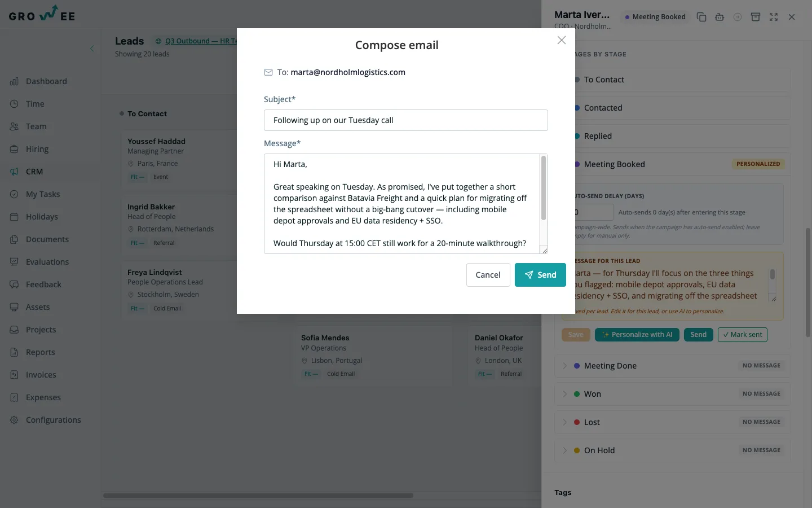Open the Dashboard sidebar icon
The width and height of the screenshot is (812, 508).
click(x=14, y=81)
